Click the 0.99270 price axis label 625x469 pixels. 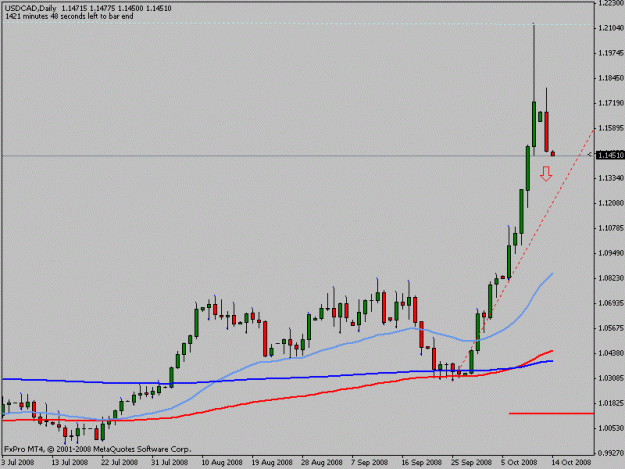[611, 453]
